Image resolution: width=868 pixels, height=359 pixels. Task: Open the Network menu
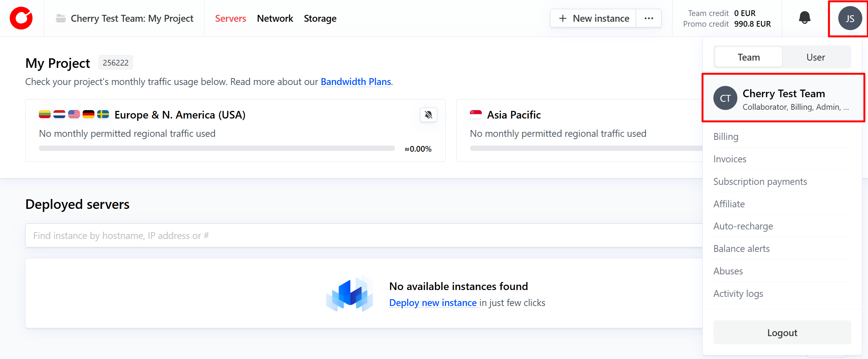pyautogui.click(x=275, y=18)
